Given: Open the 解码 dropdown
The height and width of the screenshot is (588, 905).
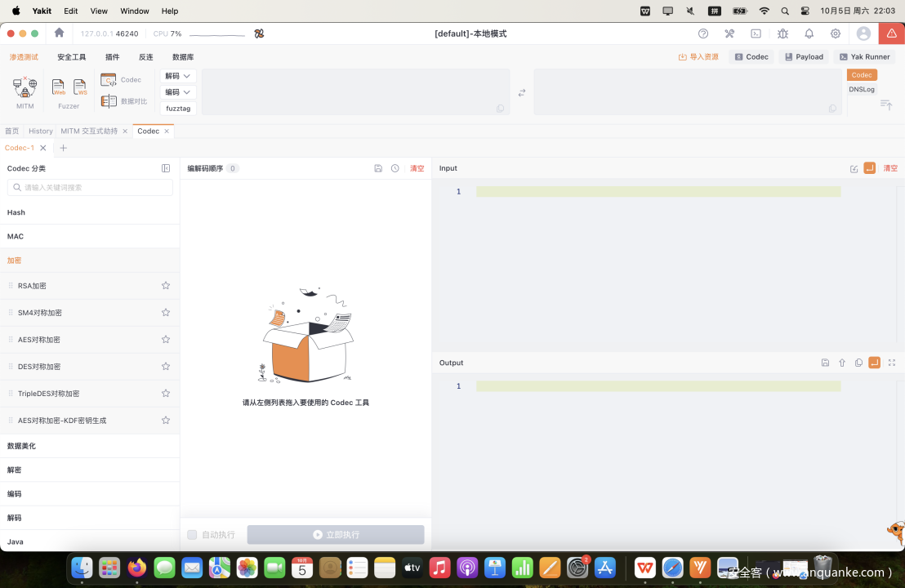Looking at the screenshot, I should pyautogui.click(x=178, y=76).
